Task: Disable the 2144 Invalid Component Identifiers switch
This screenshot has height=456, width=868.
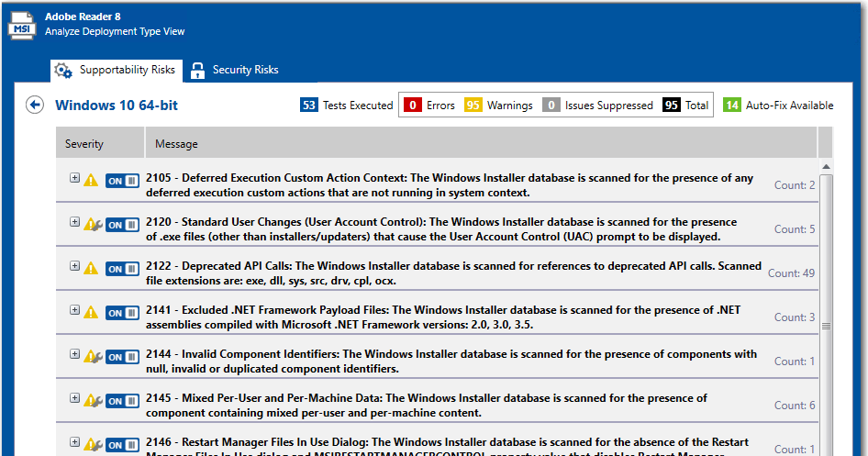Action: [122, 357]
